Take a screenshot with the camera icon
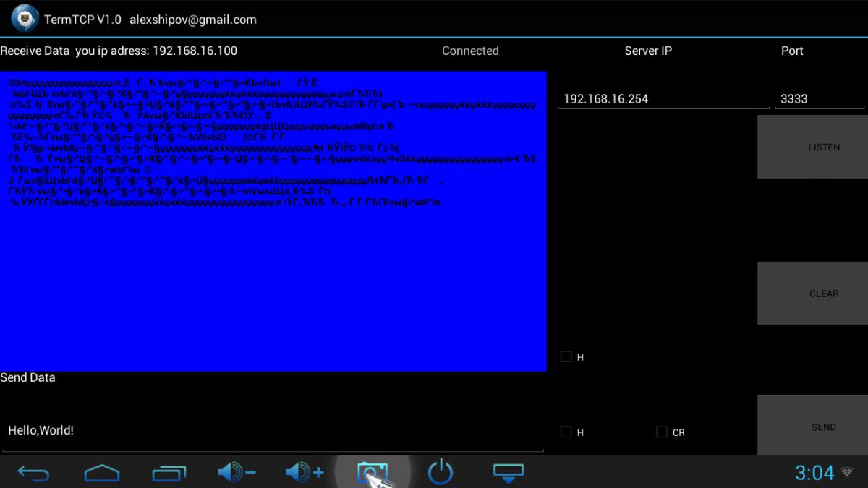This screenshot has height=488, width=868. [372, 473]
